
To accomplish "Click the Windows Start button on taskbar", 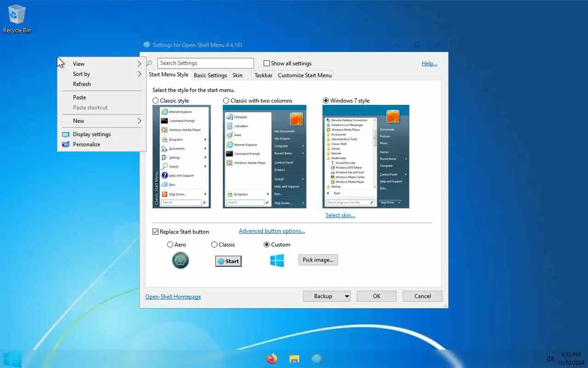I will tap(12, 359).
